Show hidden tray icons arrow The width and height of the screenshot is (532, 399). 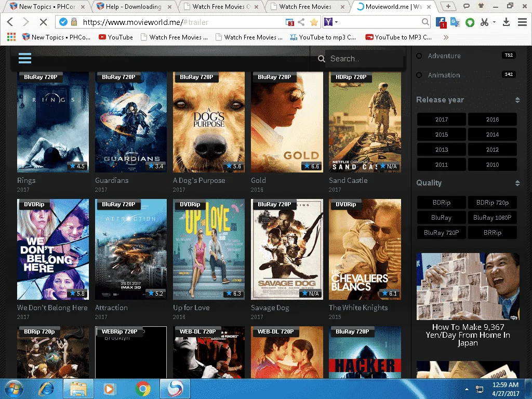(x=467, y=389)
